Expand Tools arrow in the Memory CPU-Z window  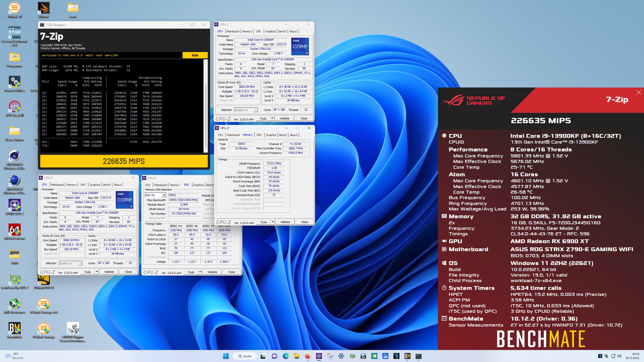pos(272,222)
